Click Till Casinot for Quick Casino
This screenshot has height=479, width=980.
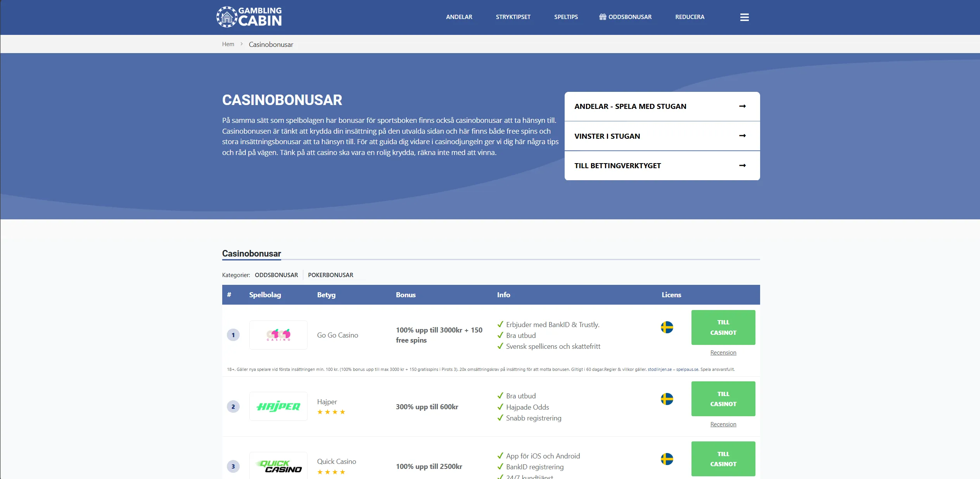click(723, 459)
